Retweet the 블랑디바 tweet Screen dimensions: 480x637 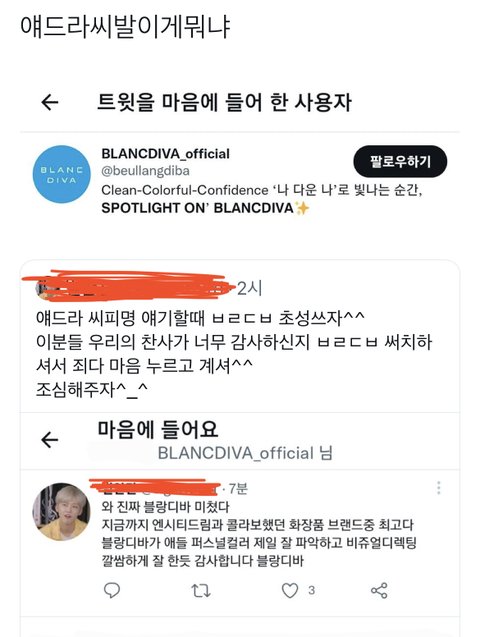(201, 590)
